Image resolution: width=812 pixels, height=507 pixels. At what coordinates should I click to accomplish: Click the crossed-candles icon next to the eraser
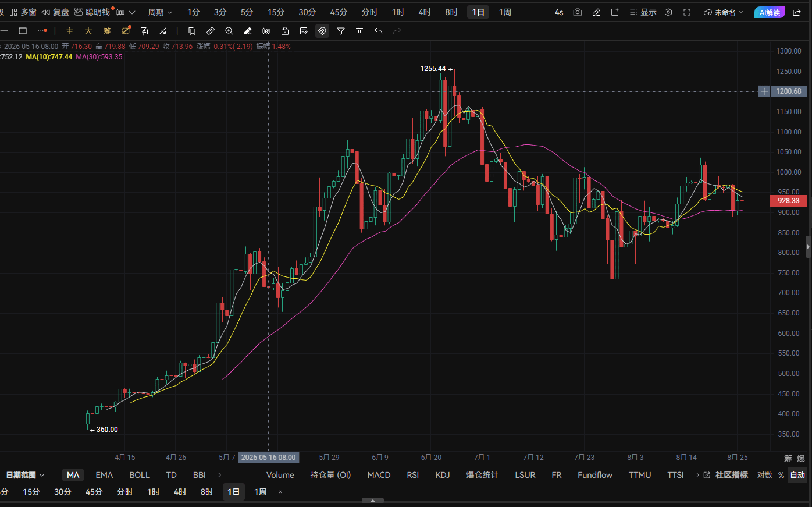pos(266,31)
